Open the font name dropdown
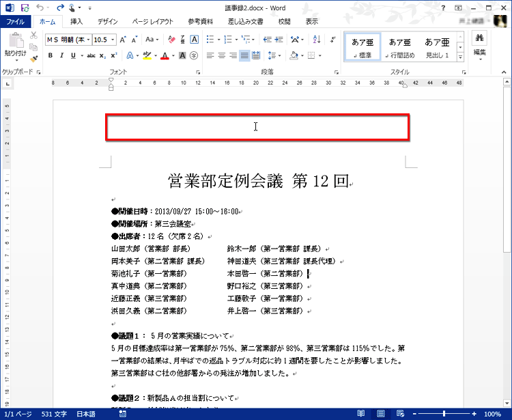 coord(88,40)
